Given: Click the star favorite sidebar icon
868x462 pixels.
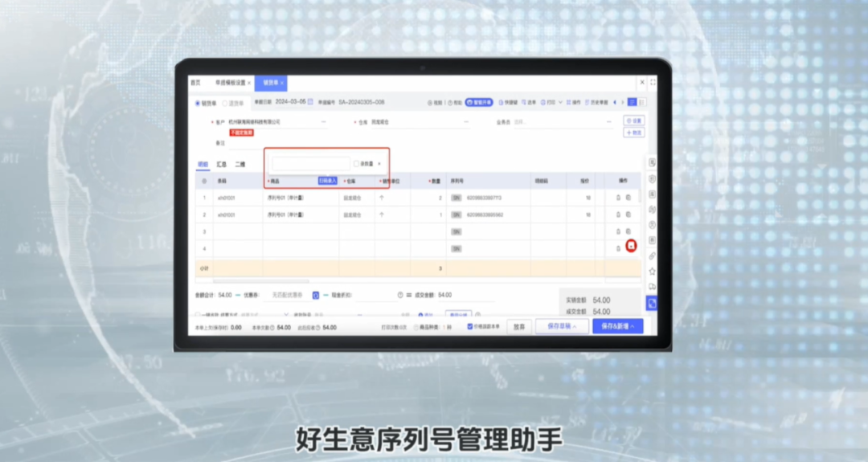Looking at the screenshot, I should coord(652,272).
